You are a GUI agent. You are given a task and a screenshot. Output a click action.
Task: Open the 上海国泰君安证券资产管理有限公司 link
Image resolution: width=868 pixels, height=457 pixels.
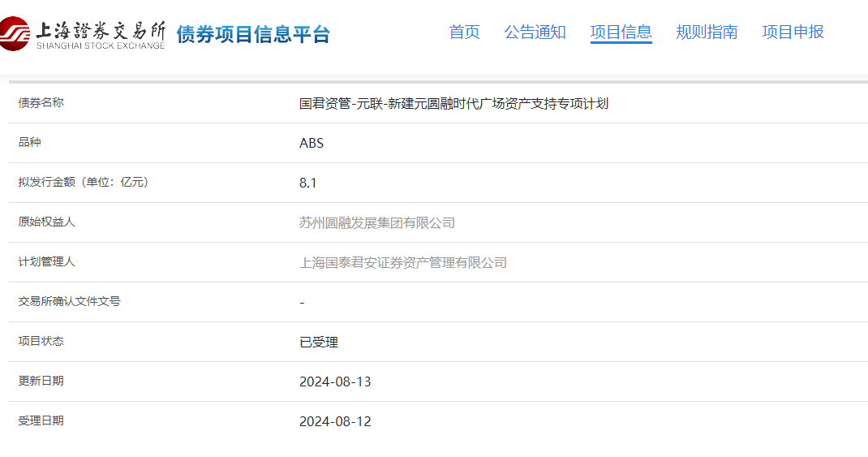point(403,262)
